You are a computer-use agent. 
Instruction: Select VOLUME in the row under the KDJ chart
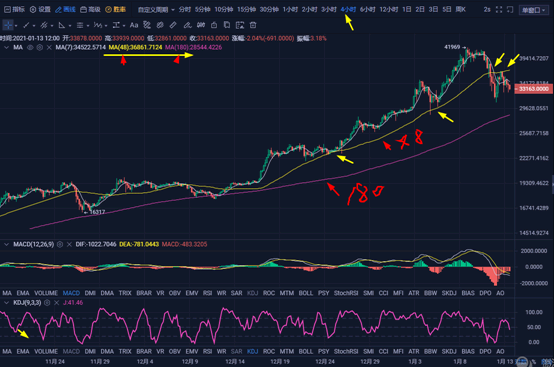tap(46, 351)
